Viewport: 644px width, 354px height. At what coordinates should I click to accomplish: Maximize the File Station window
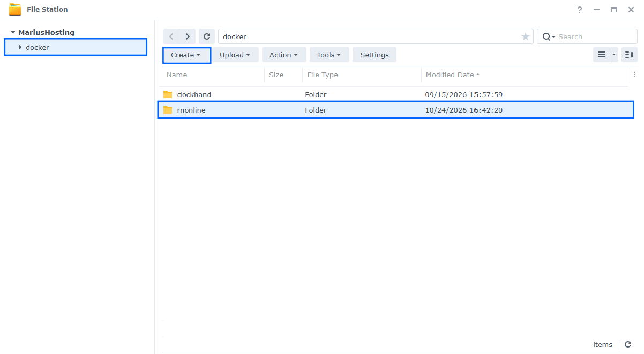[x=614, y=10]
